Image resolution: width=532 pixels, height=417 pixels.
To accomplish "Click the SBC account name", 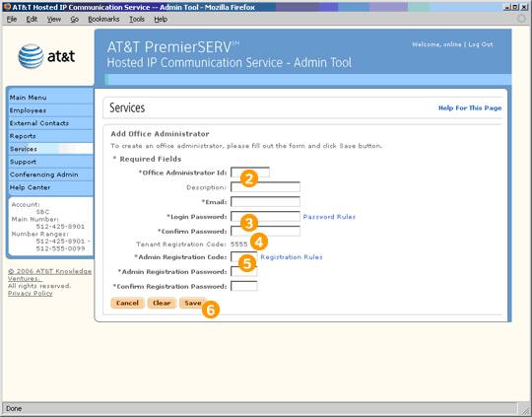I will coord(42,212).
